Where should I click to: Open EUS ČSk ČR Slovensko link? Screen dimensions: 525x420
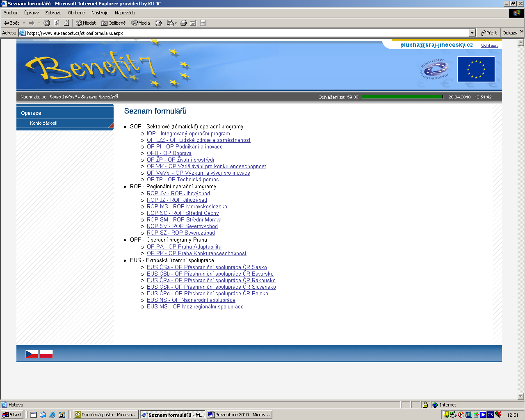point(211,287)
